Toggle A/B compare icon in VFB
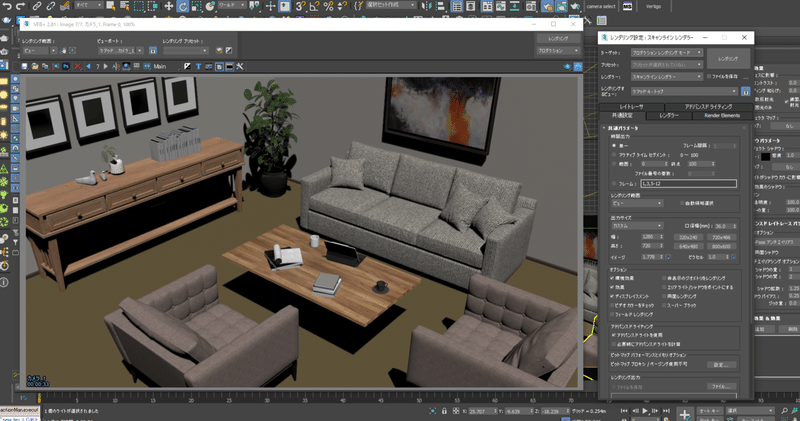 coord(116,66)
